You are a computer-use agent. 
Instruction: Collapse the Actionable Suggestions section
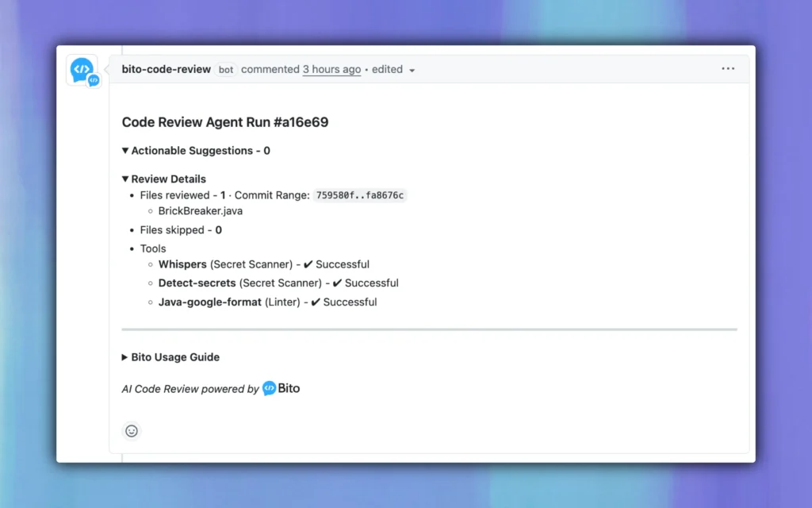pyautogui.click(x=125, y=151)
